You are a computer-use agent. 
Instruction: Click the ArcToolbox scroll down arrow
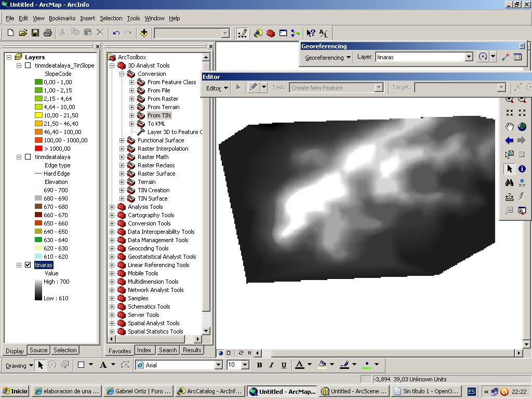[x=206, y=331]
